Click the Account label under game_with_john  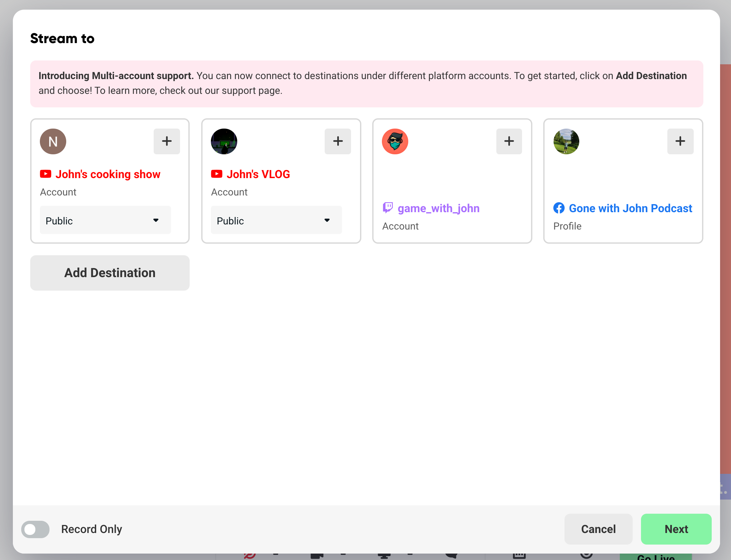coord(400,226)
